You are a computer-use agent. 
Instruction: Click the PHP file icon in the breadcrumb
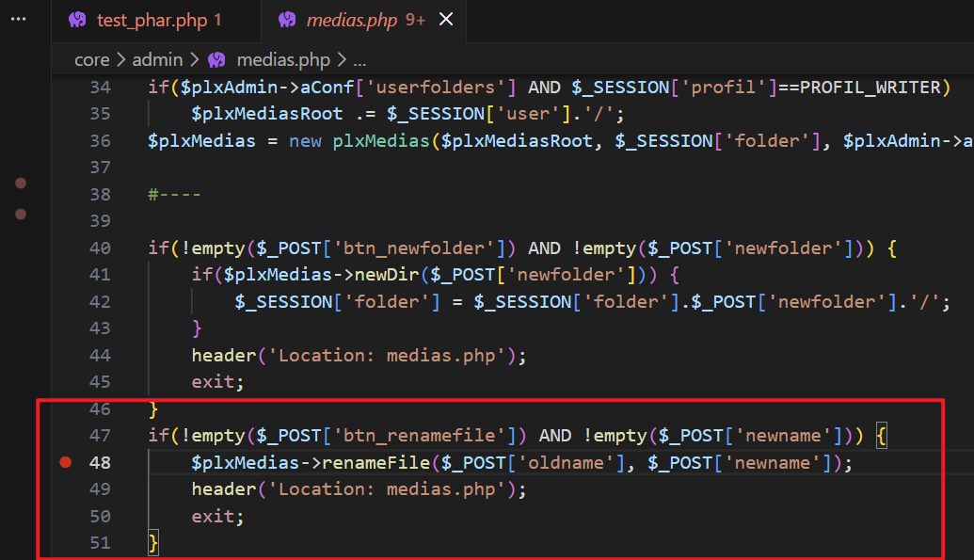(217, 59)
